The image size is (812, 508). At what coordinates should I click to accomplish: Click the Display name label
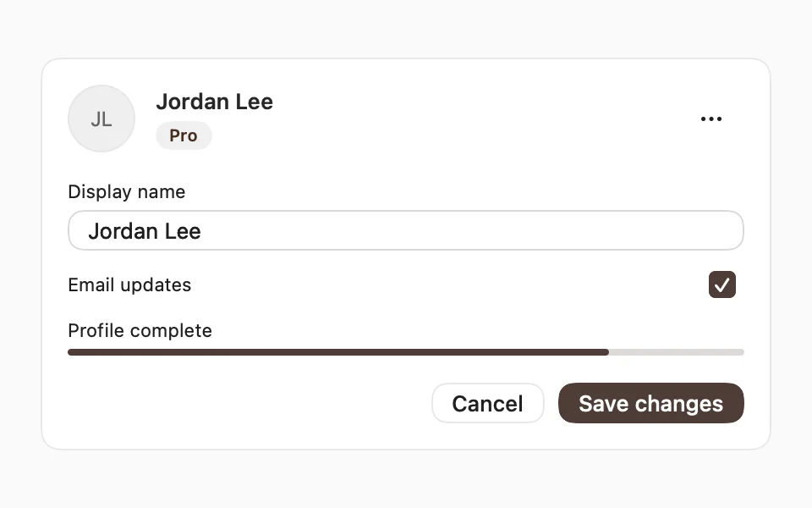126,192
